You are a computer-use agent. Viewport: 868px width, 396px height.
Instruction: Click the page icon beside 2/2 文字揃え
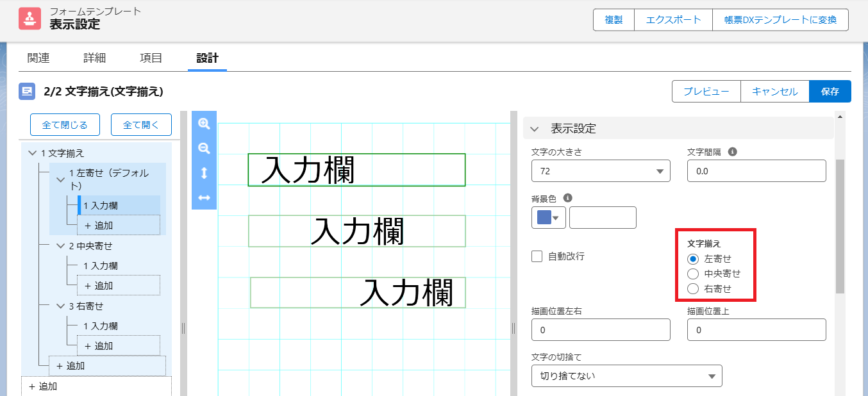(x=28, y=92)
